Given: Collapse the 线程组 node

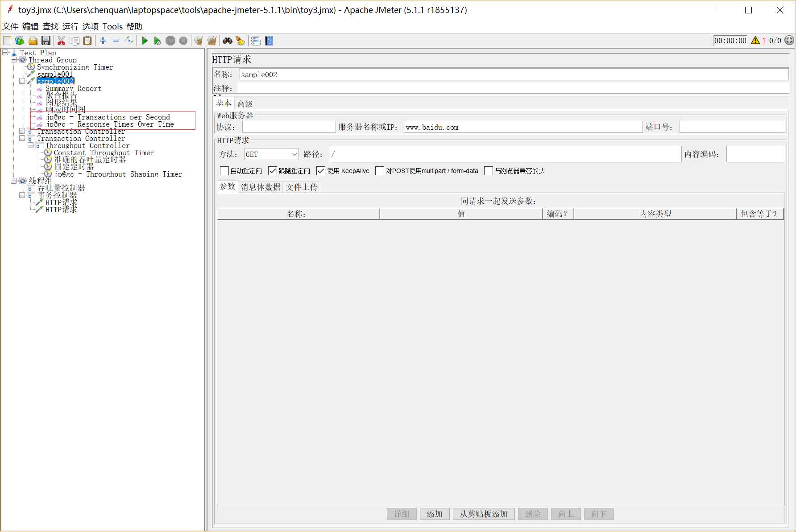Looking at the screenshot, I should (x=14, y=181).
